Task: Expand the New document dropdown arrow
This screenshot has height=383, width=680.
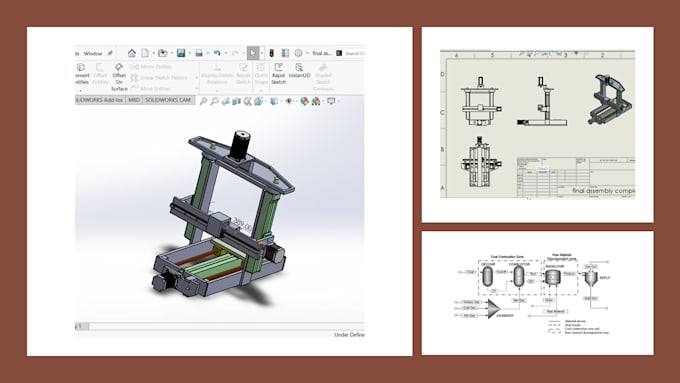Action: point(154,54)
